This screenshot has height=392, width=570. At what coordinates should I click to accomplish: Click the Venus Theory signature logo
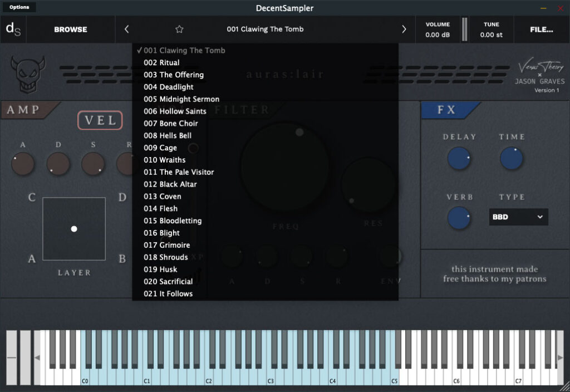[x=540, y=66]
